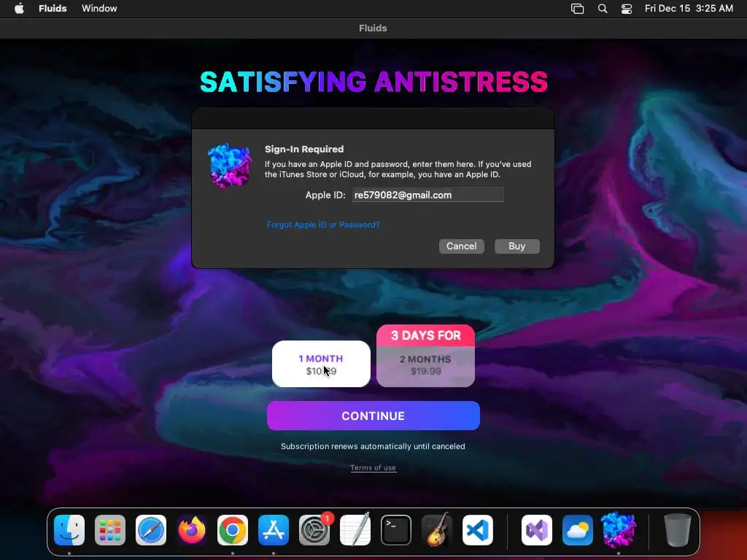
Task: Click the Fluids window title bar text
Action: pyautogui.click(x=373, y=28)
